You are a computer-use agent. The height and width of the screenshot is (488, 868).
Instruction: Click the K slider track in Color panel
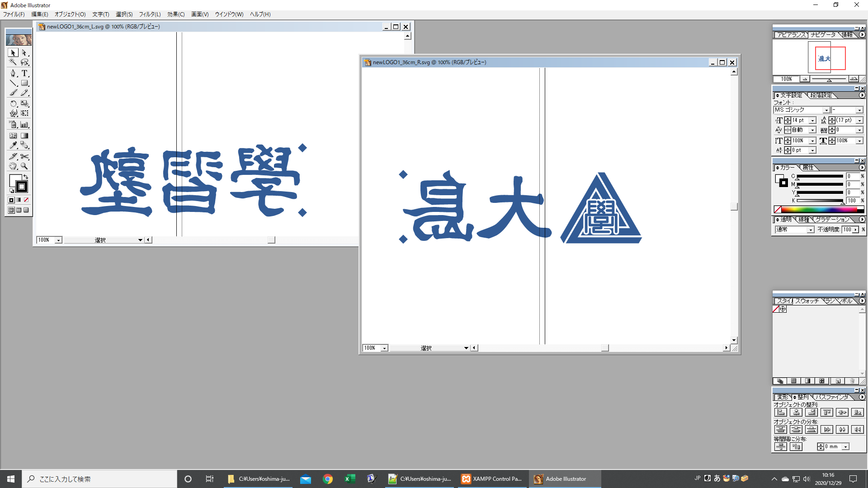pyautogui.click(x=820, y=201)
